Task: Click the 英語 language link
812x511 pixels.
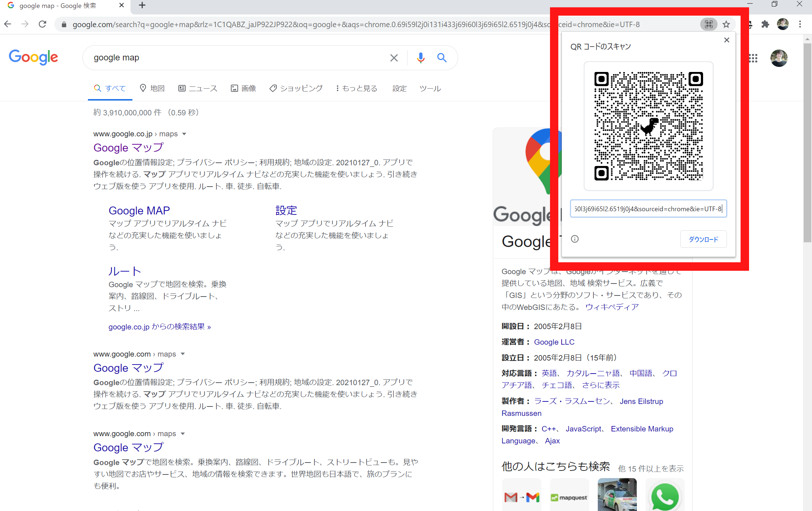Action: (x=549, y=373)
